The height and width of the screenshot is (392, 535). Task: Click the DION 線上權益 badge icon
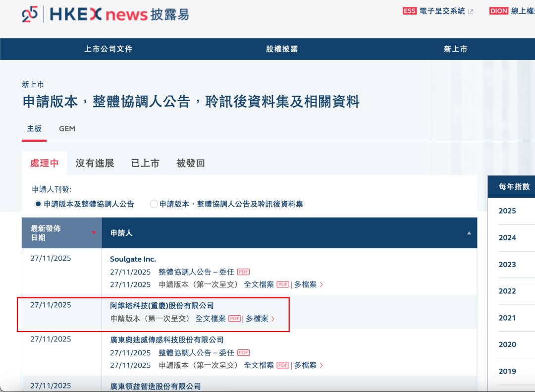(x=498, y=10)
